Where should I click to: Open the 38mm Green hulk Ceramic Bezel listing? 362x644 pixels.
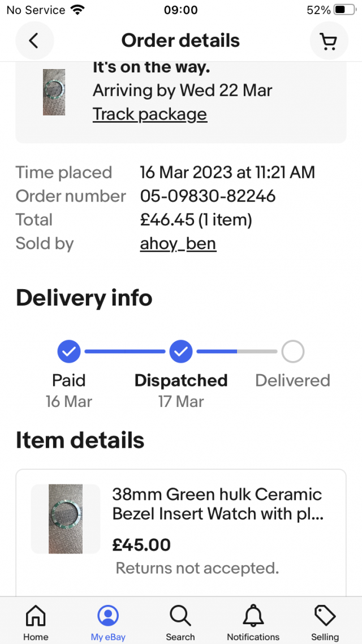point(218,504)
